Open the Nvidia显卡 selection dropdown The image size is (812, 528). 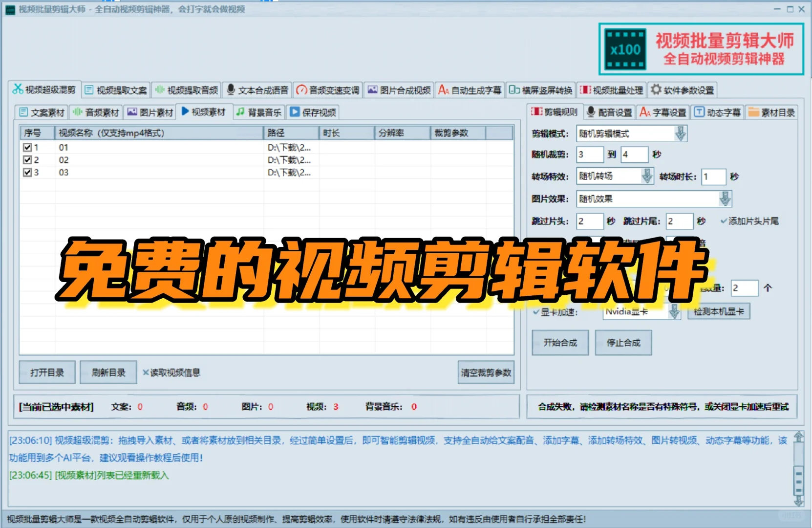coord(675,311)
